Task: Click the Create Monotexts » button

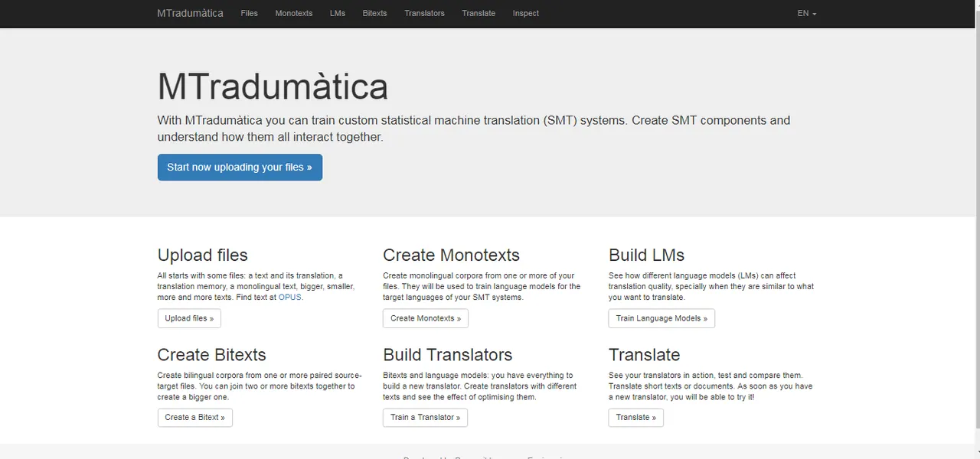Action: point(426,318)
